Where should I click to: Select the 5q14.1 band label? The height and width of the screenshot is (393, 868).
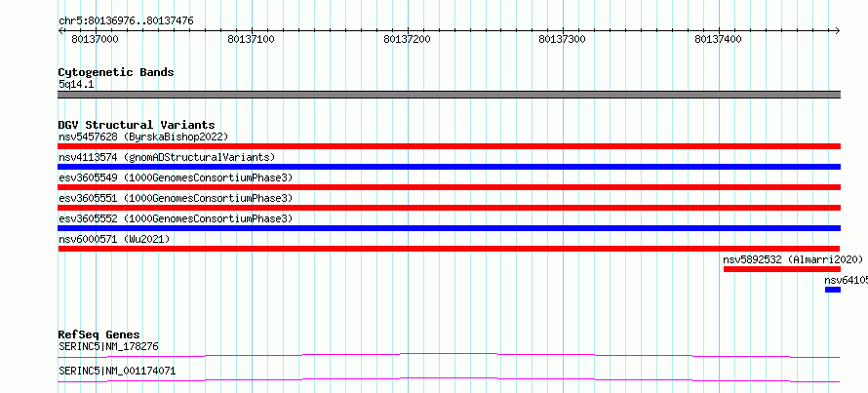tap(74, 85)
